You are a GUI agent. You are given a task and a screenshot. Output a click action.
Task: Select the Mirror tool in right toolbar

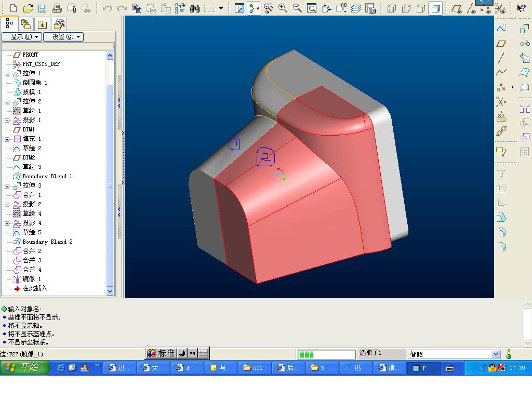pos(525,109)
